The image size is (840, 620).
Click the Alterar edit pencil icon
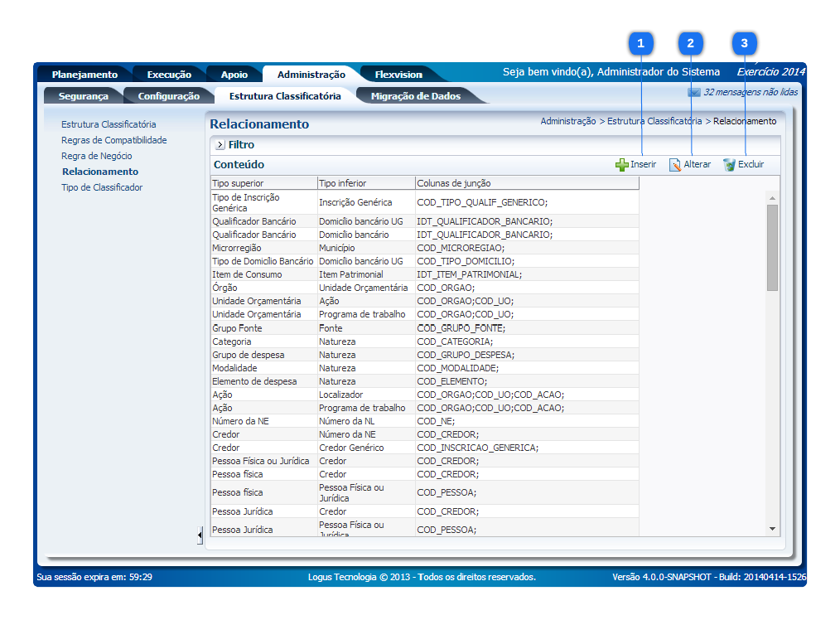(675, 165)
